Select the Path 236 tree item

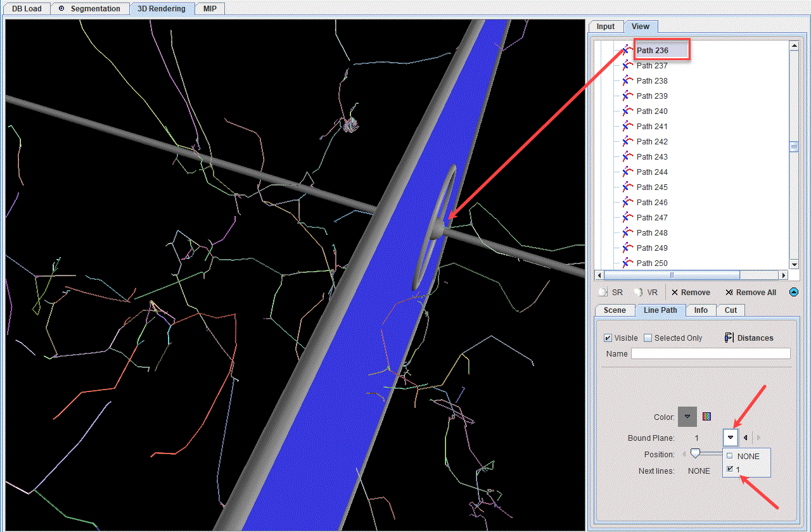tap(653, 50)
